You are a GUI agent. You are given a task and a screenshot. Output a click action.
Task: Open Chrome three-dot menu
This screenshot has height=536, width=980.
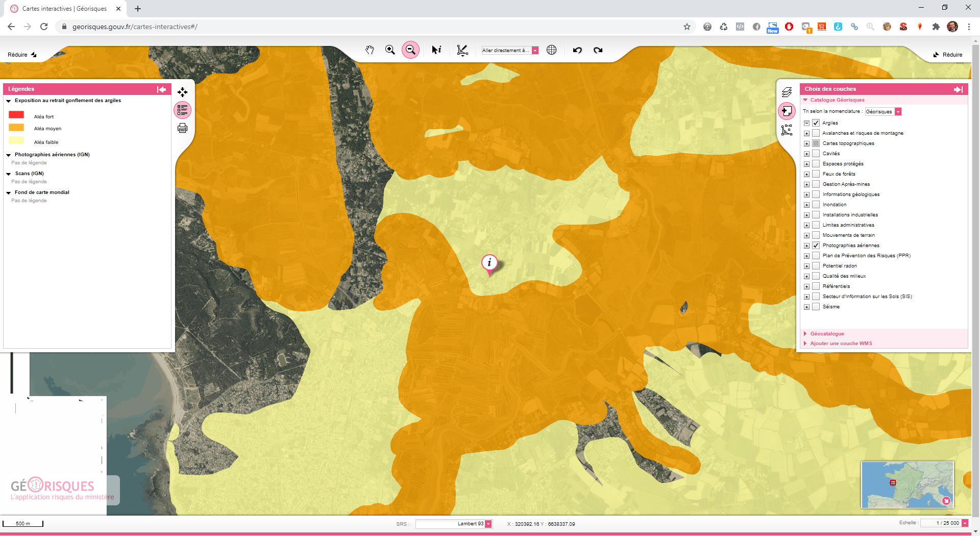tap(969, 27)
